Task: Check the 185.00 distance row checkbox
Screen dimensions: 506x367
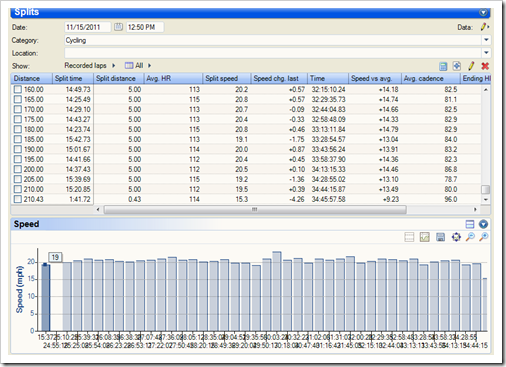Action: pyautogui.click(x=18, y=139)
